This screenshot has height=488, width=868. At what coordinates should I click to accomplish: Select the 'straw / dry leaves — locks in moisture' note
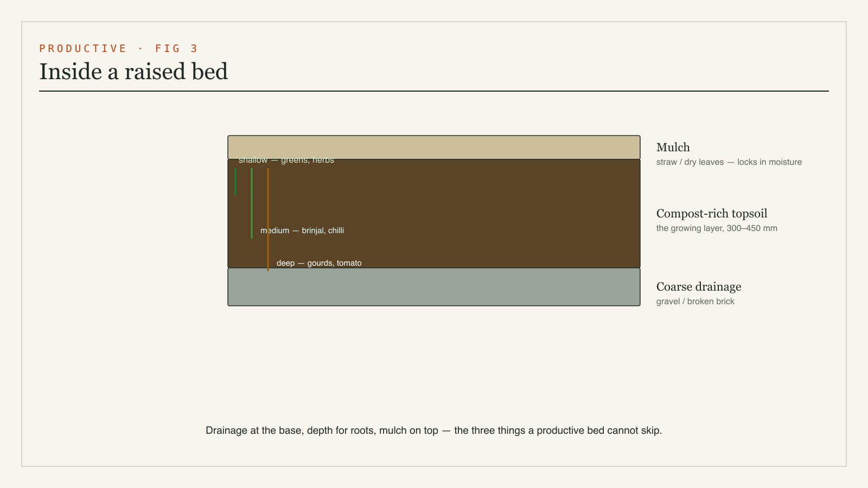[729, 162]
